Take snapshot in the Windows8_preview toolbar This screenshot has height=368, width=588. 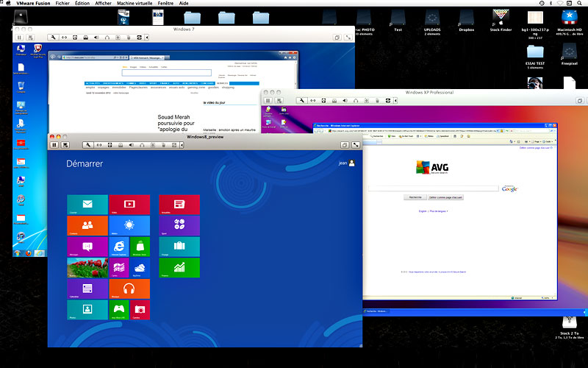click(65, 145)
